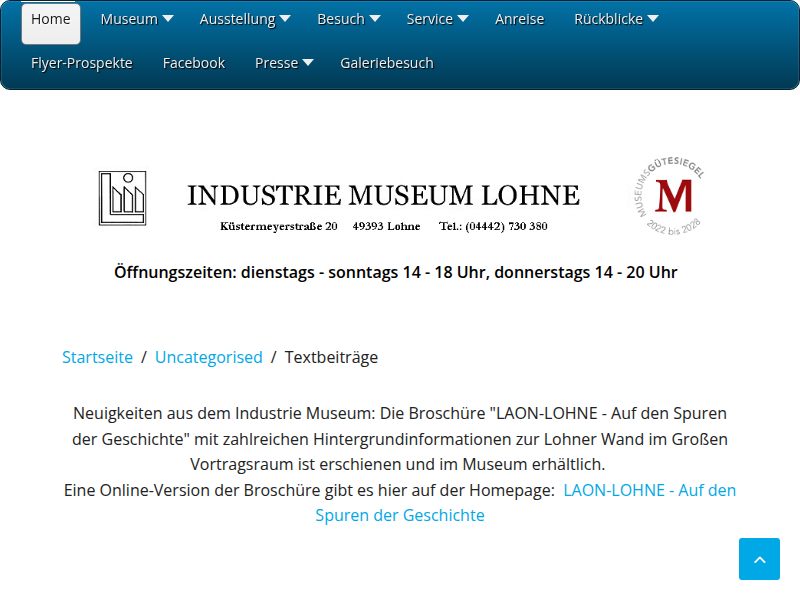This screenshot has width=800, height=600.
Task: Click the Industrie Museum building logo icon
Action: (123, 198)
